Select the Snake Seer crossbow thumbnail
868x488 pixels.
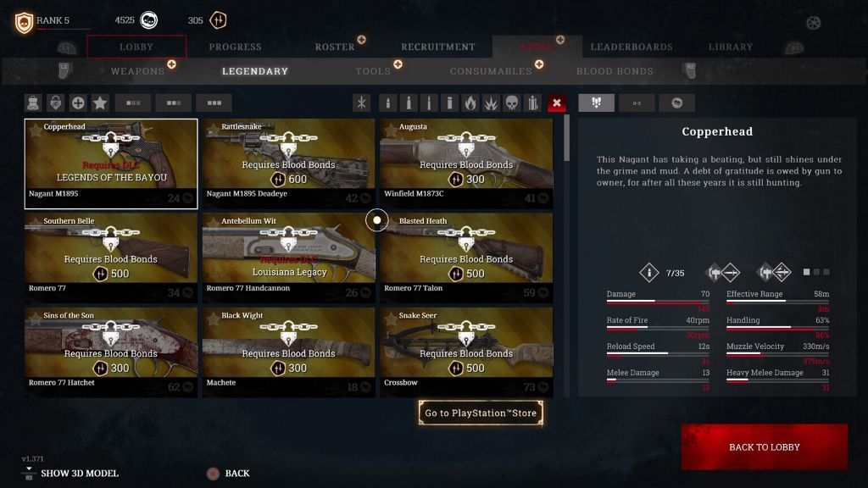(466, 352)
